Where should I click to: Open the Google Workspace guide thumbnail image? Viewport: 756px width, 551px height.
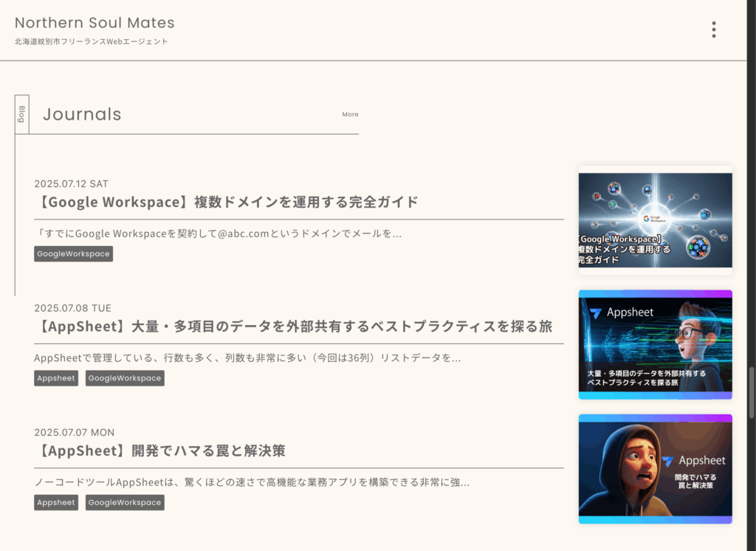[x=656, y=221]
